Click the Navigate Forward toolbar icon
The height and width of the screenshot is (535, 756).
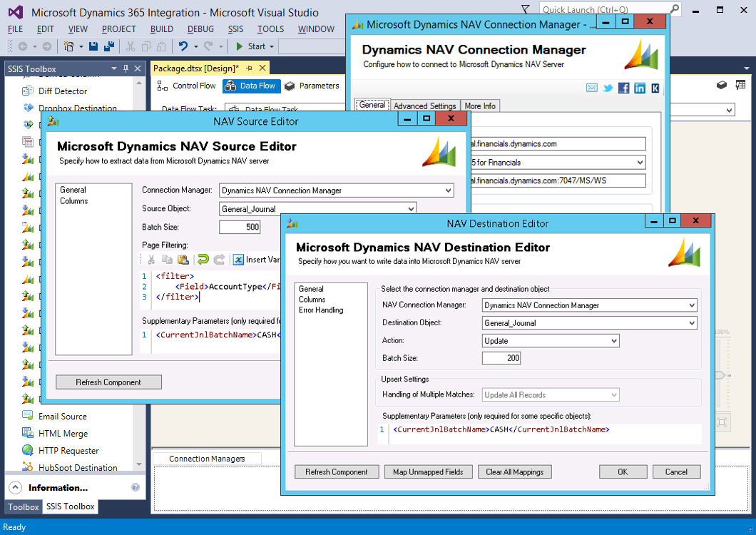tap(47, 46)
